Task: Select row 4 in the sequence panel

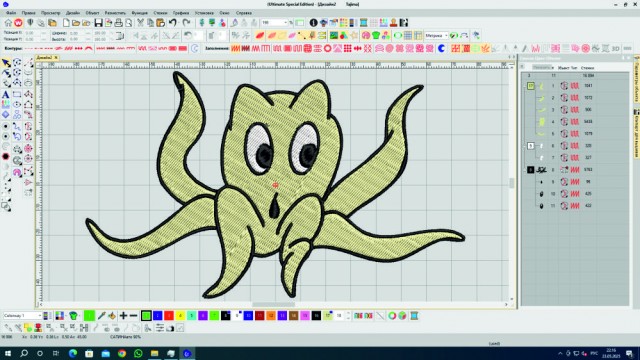Action: [x=576, y=122]
